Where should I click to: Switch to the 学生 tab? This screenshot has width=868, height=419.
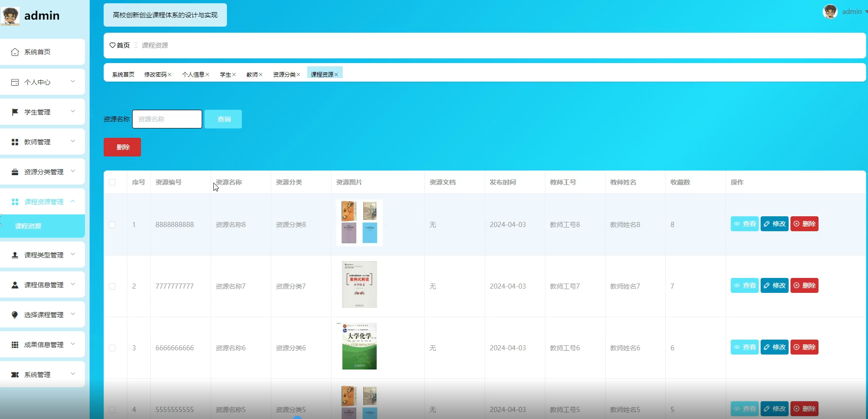coord(226,75)
